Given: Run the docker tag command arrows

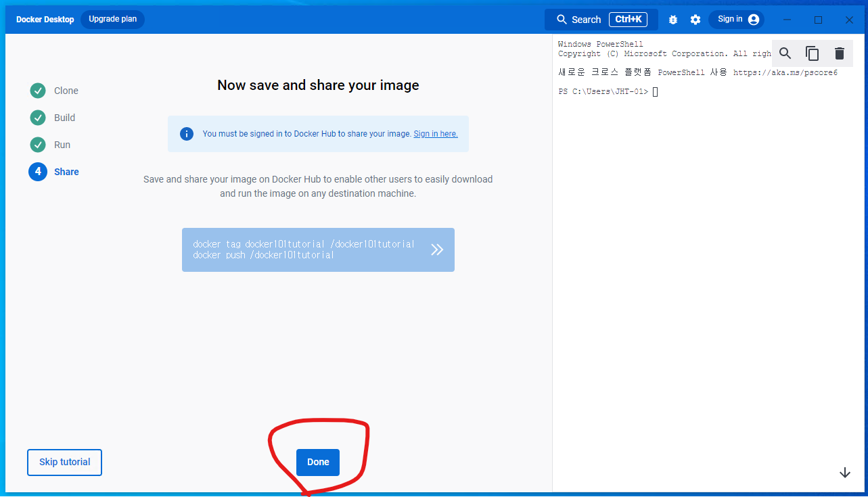Looking at the screenshot, I should coord(437,250).
